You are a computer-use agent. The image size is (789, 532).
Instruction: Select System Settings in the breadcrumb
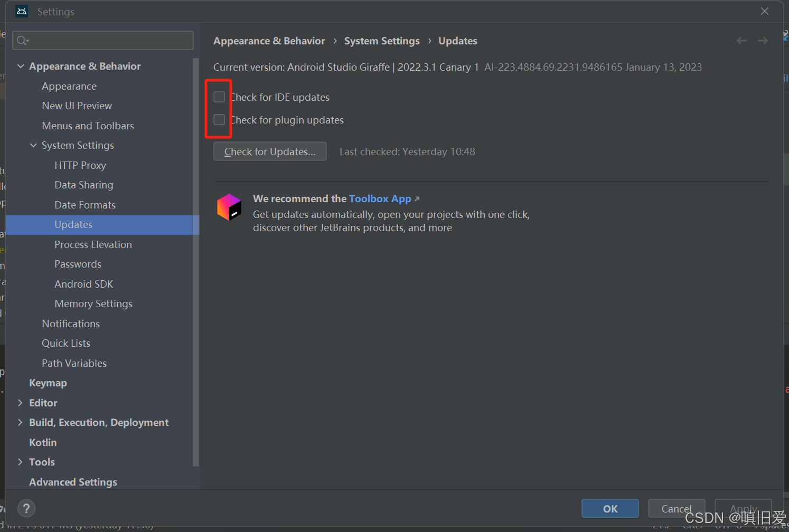[x=382, y=41]
